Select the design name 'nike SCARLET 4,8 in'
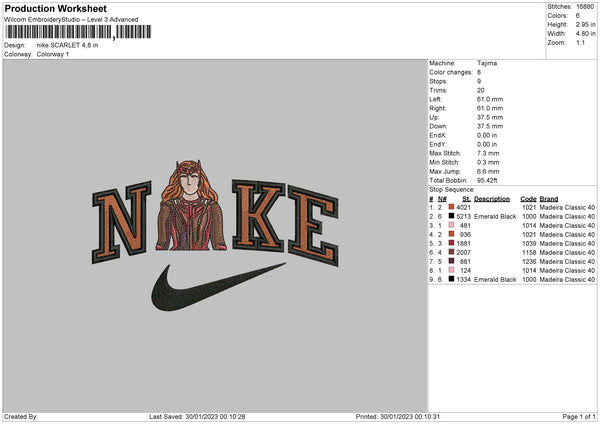The width and height of the screenshot is (600, 424). [67, 45]
